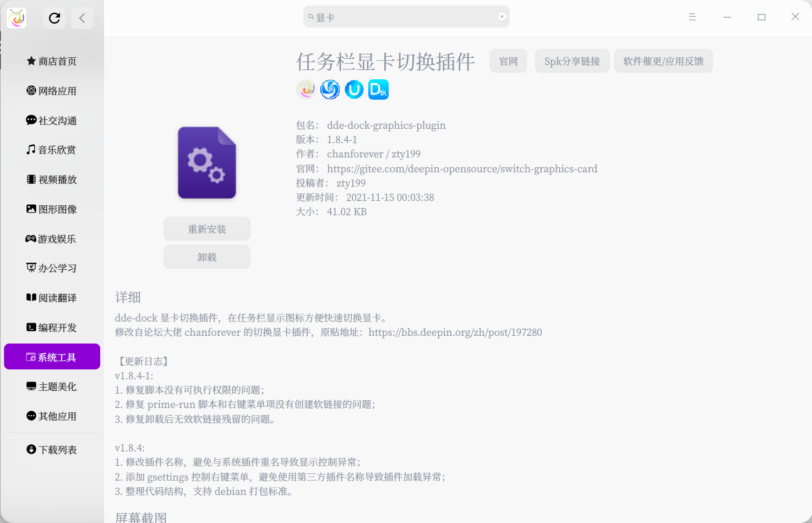Viewport: 812px width, 523px height.
Task: Open 其他应用 category
Action: pyautogui.click(x=52, y=416)
